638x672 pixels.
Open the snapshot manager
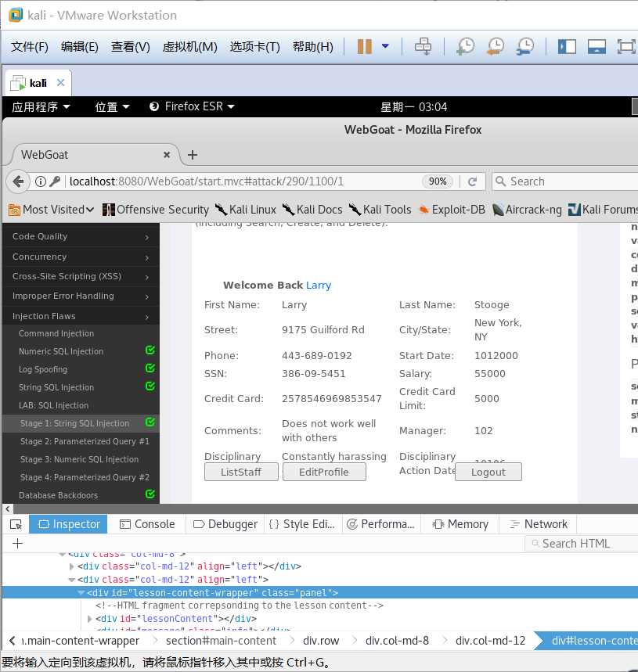525,46
